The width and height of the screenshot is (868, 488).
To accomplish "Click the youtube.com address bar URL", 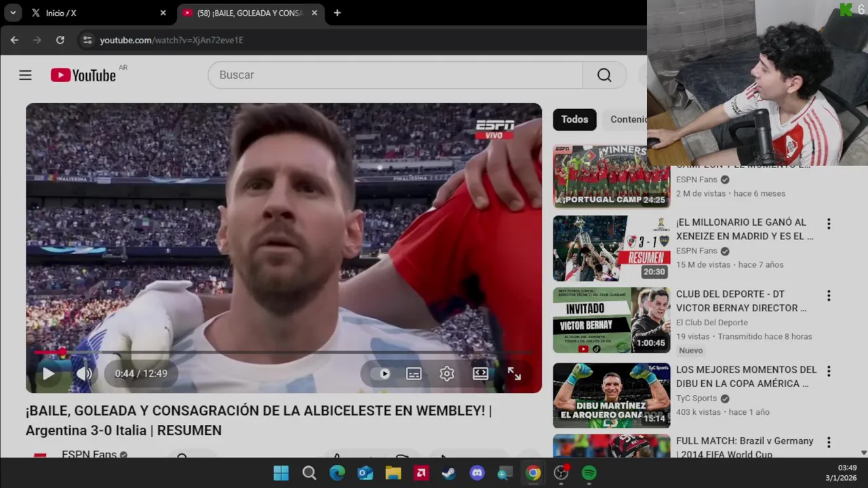I will pyautogui.click(x=172, y=40).
